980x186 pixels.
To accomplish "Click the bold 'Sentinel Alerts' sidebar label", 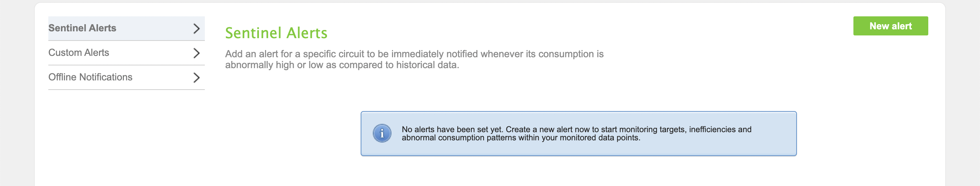I will [x=82, y=28].
